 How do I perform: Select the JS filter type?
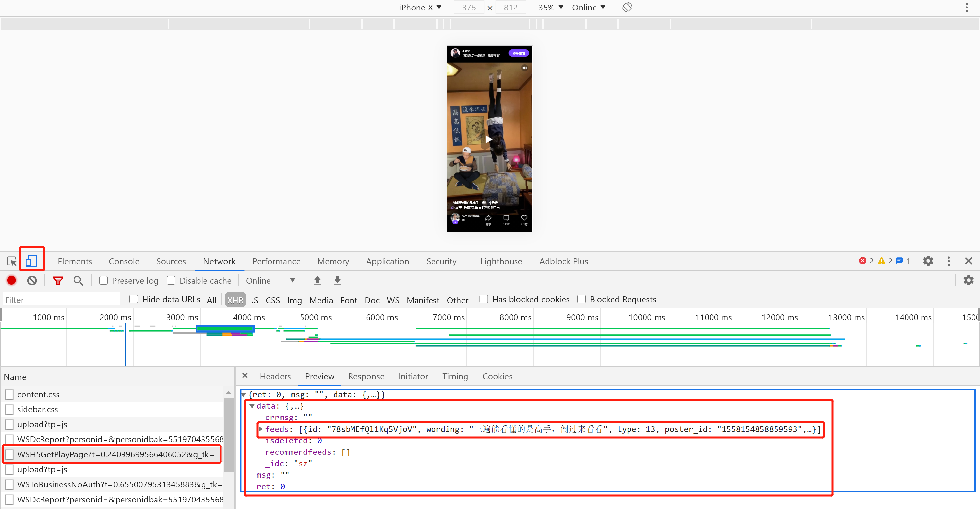coord(254,300)
